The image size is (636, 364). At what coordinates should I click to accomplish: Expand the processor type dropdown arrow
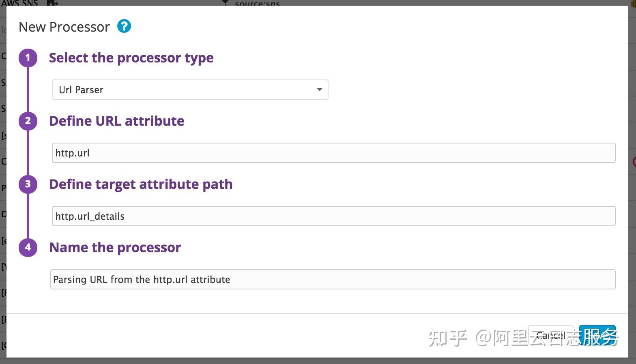pos(320,90)
